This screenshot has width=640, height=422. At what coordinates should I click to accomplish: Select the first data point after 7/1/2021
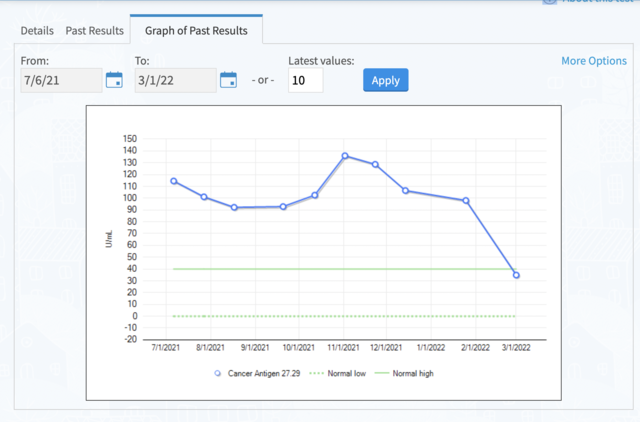pyautogui.click(x=174, y=181)
